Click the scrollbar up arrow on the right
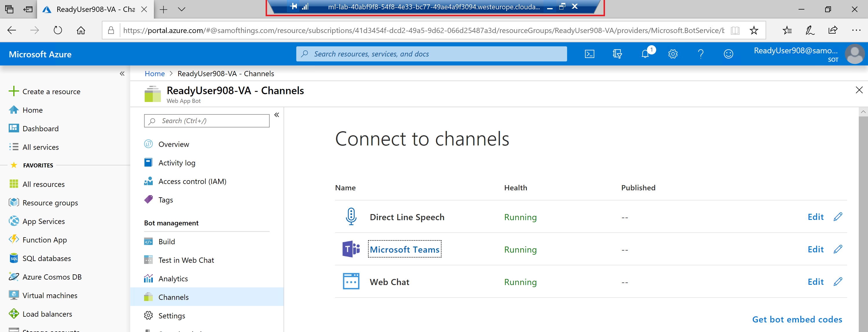The image size is (868, 332). pos(863,112)
